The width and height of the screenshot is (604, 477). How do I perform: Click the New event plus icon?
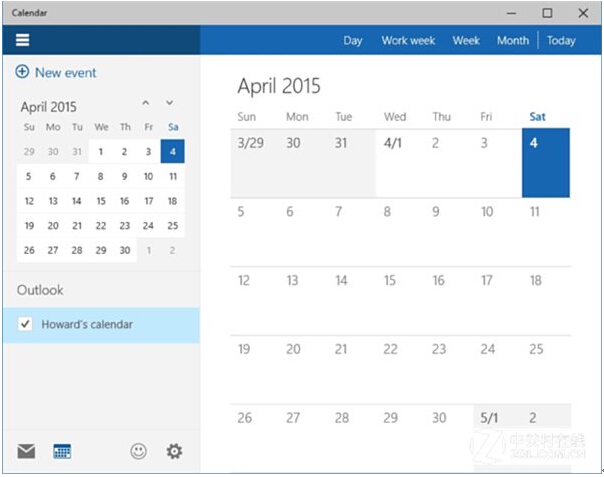[x=22, y=73]
